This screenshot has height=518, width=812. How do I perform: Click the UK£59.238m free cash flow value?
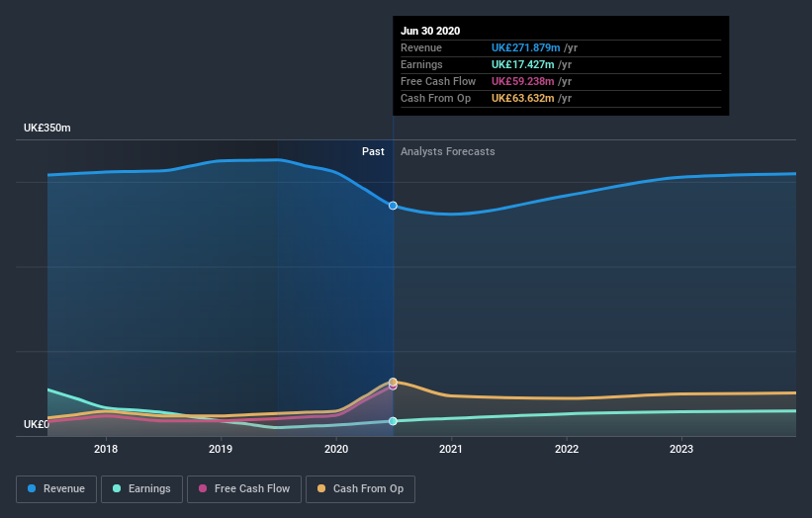tap(522, 81)
